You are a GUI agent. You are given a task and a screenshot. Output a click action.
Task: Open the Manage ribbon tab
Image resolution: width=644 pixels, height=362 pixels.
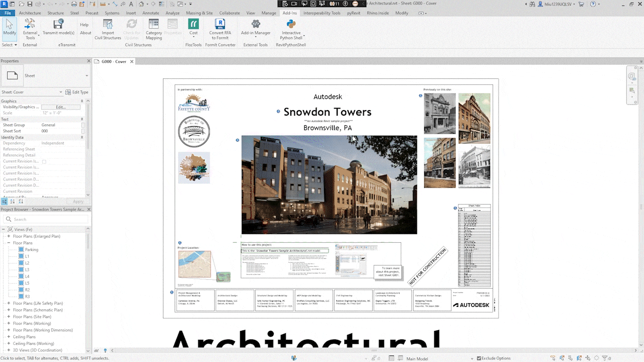269,13
